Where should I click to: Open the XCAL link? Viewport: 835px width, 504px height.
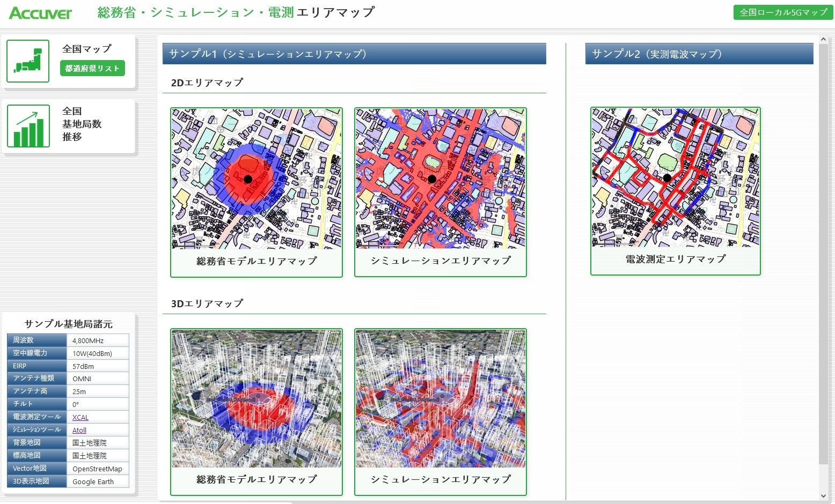(80, 417)
